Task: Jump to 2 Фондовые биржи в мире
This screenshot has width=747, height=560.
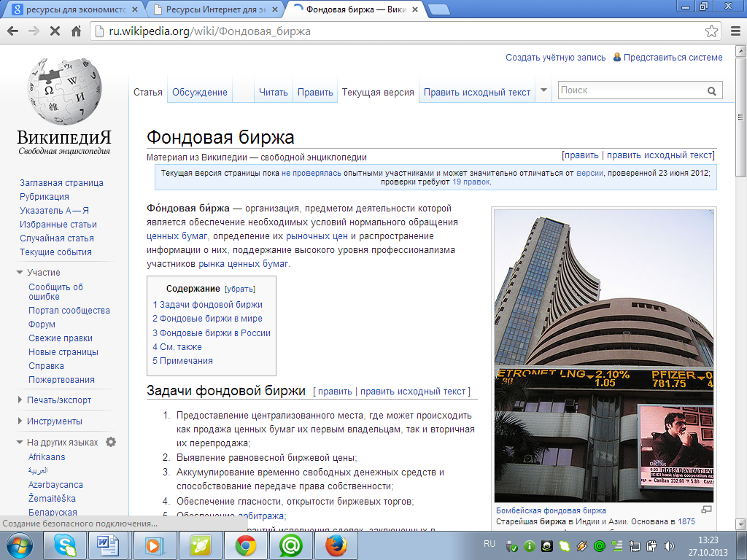Action: (x=207, y=319)
